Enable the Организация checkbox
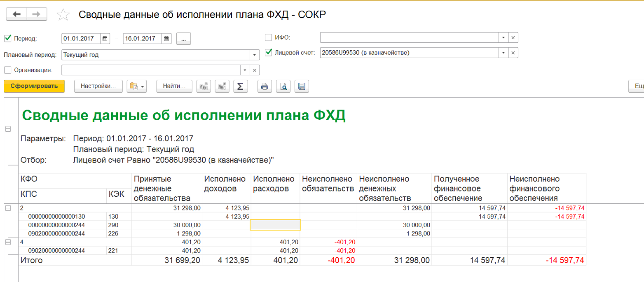The height and width of the screenshot is (282, 644). [x=7, y=70]
